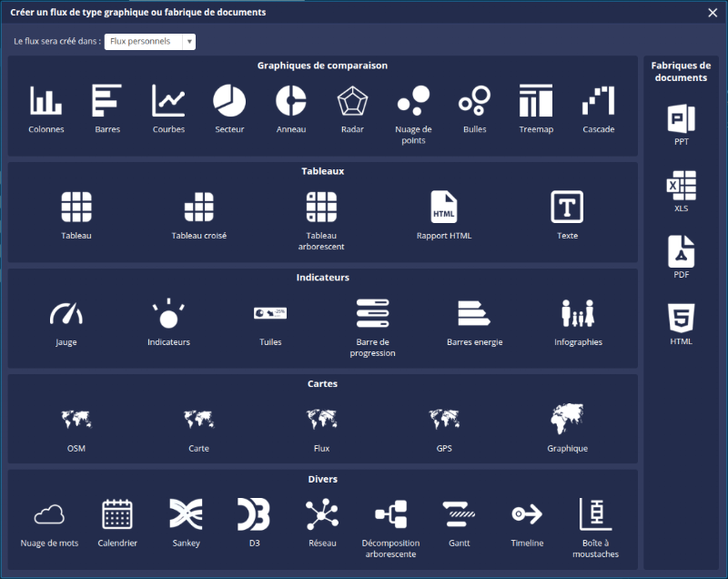Close the create flux dialog
Viewport: 728px width, 579px height.
(x=713, y=12)
